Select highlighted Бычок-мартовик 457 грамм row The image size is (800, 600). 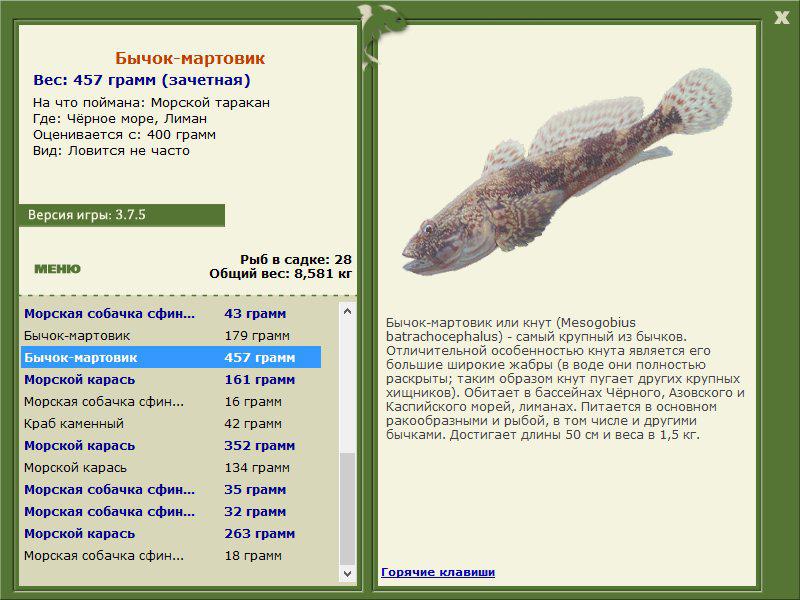[x=171, y=358]
